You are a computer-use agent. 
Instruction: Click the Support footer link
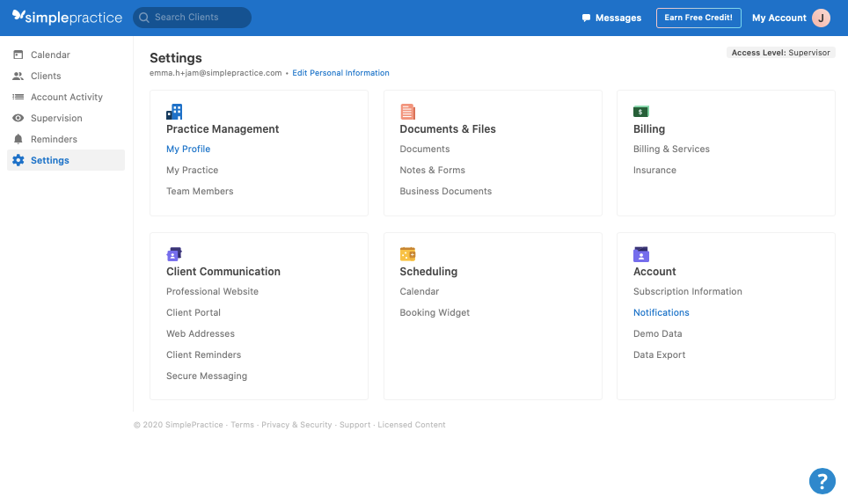[x=355, y=425]
